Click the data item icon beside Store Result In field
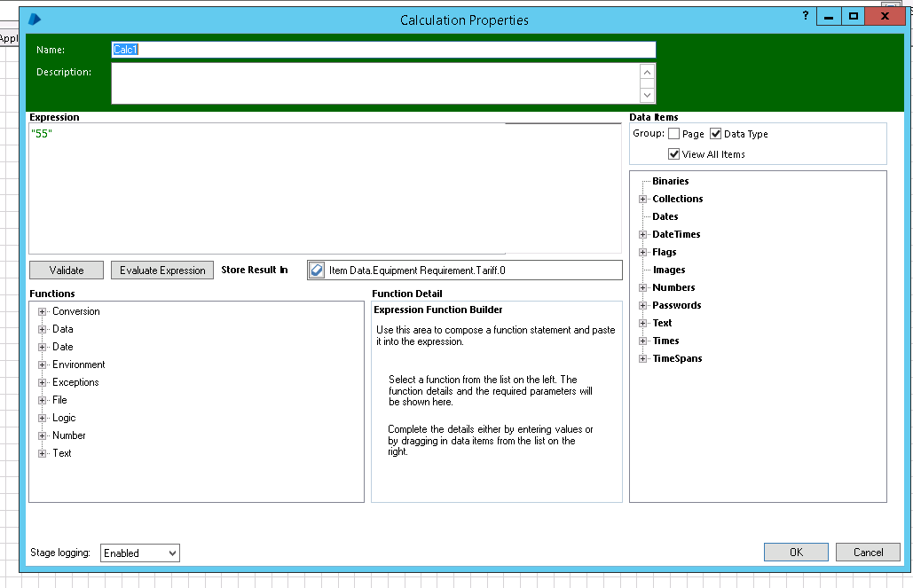 pos(317,270)
